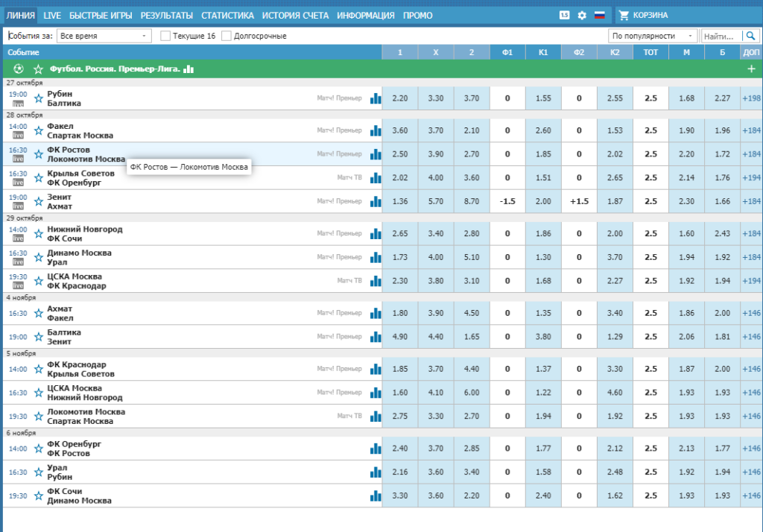Expand the По популярности sorting dropdown
This screenshot has height=532, width=763.
click(x=653, y=36)
